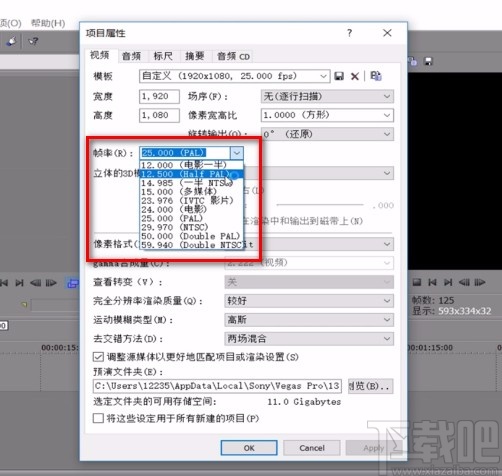Collapse the frame rate dropdown arrow
This screenshot has height=476, width=502.
237,153
